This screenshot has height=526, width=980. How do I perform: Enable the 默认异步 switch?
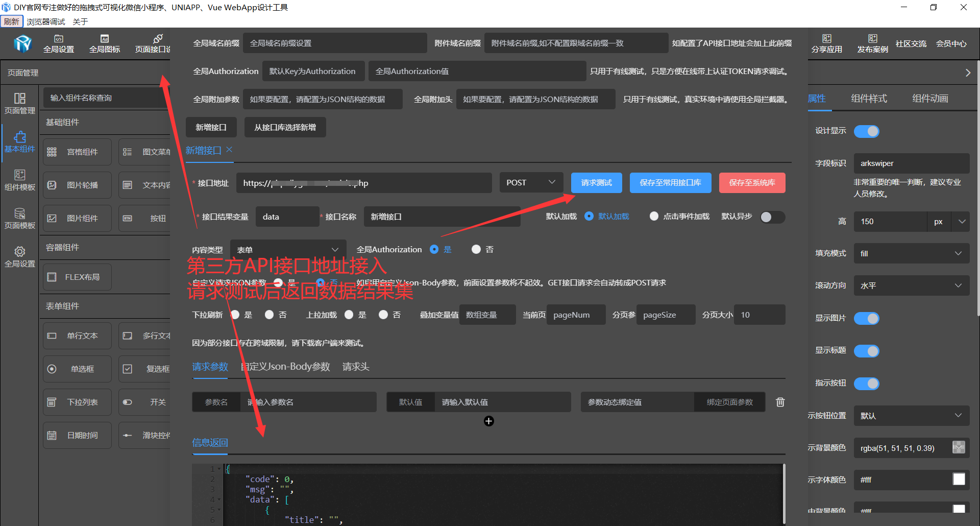coord(772,217)
